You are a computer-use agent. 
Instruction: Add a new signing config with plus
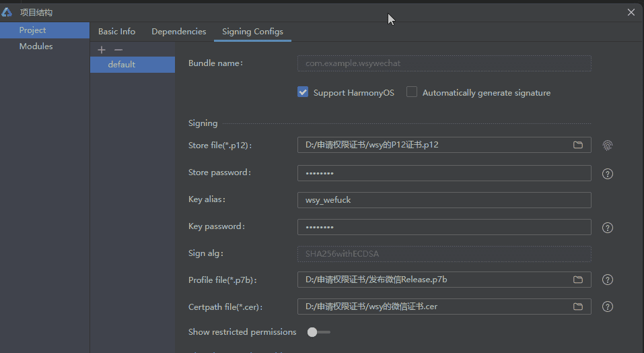point(102,50)
